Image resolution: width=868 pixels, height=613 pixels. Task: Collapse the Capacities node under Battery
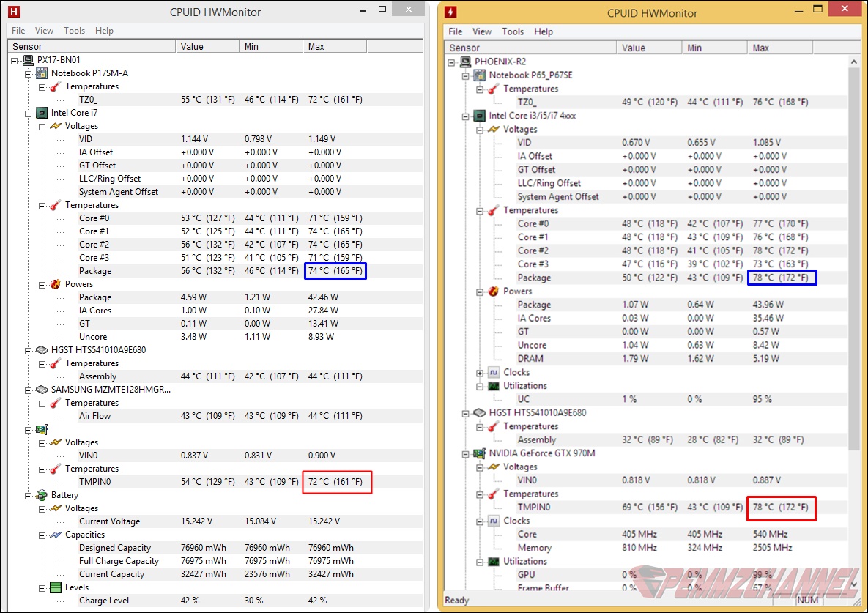pos(42,535)
